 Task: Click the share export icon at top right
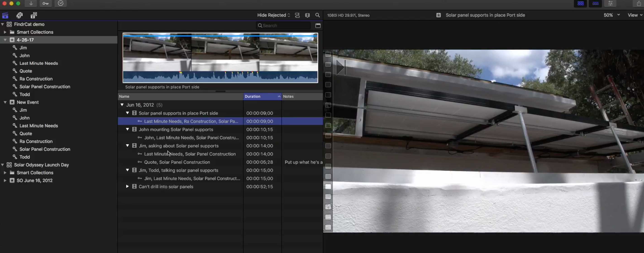(x=639, y=3)
